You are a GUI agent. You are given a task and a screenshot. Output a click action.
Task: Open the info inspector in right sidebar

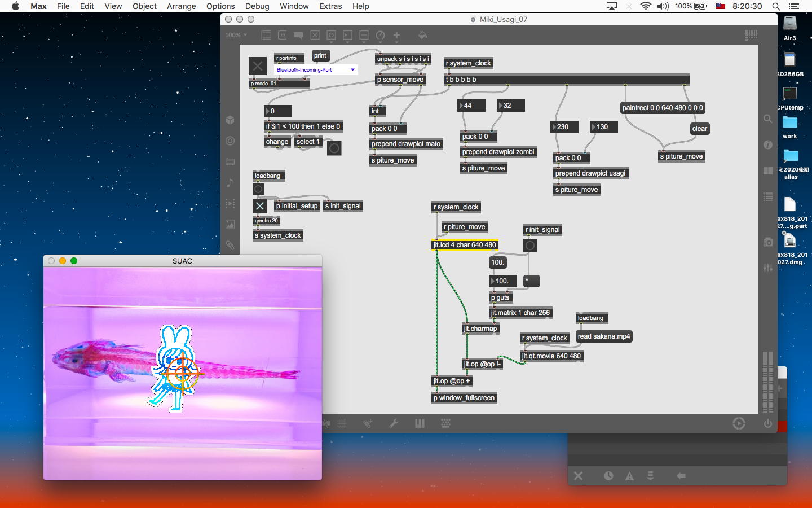(768, 144)
